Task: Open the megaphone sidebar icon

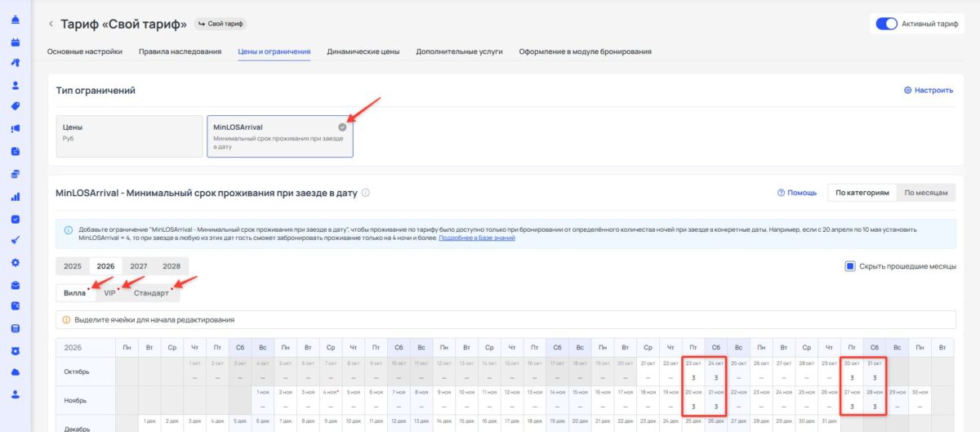Action: pos(16,128)
